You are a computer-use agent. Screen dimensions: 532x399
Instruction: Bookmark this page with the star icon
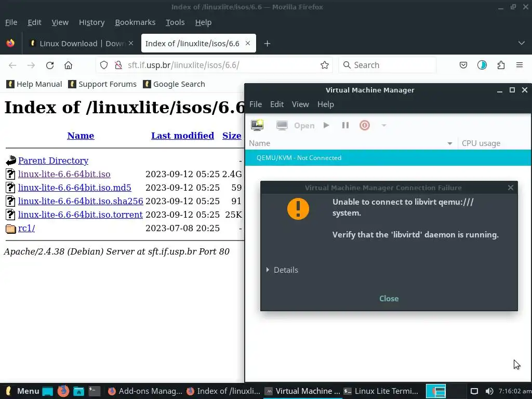[324, 65]
